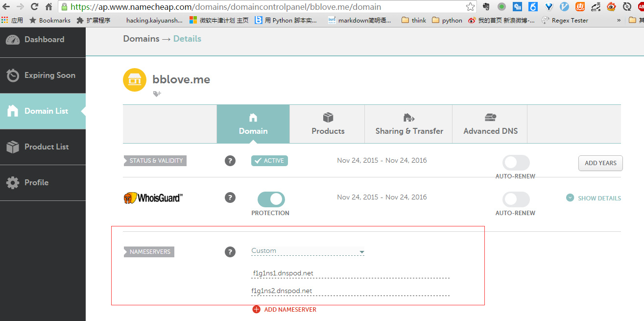Open the Custom nameservers dropdown

click(x=308, y=251)
